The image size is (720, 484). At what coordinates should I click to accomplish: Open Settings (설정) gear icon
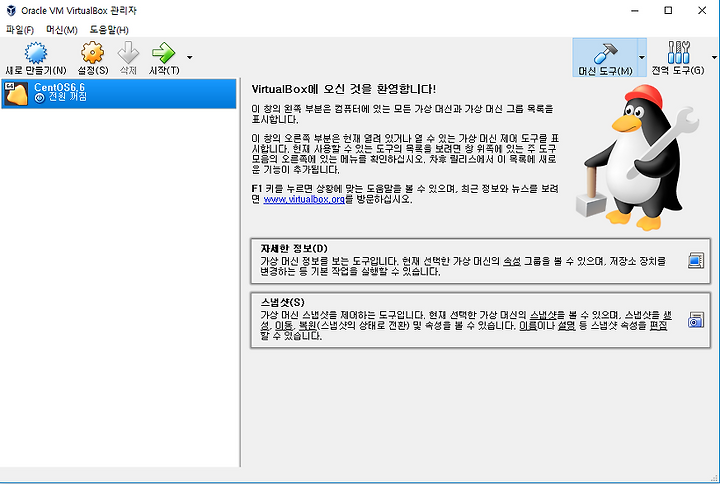[92, 52]
